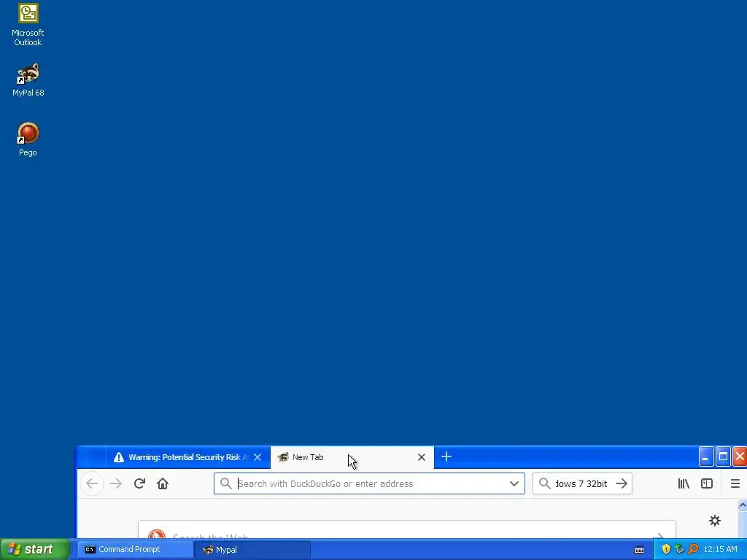Expand the address bar history dropdown
The height and width of the screenshot is (560, 747).
tap(514, 484)
